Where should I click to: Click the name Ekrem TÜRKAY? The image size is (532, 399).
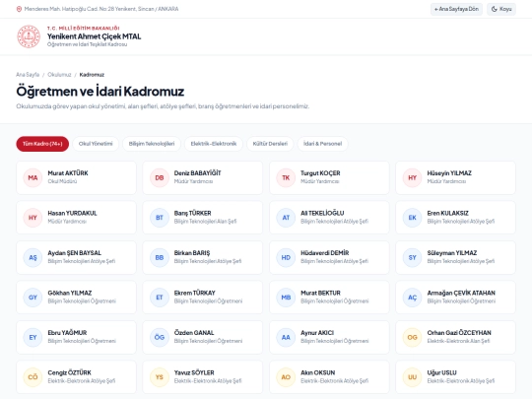pyautogui.click(x=195, y=293)
